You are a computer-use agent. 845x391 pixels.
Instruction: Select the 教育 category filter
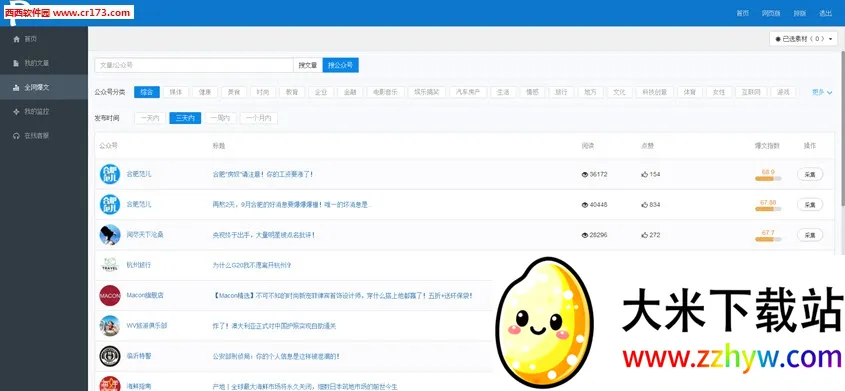point(292,92)
